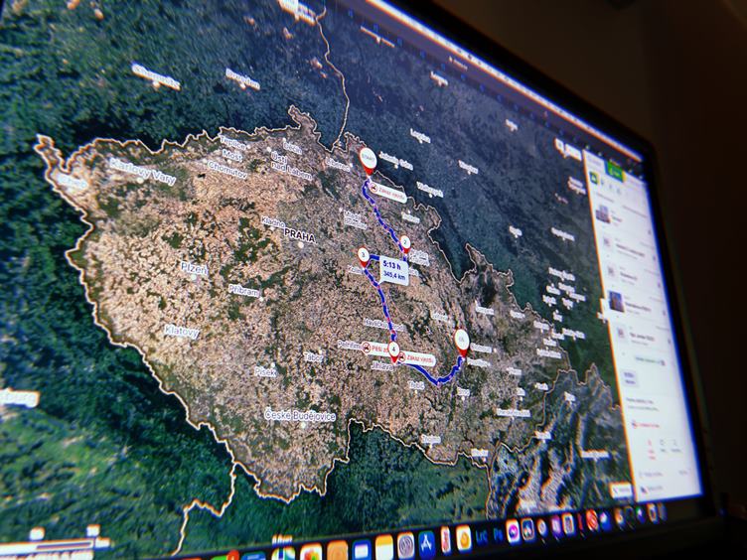This screenshot has width=747, height=560.
Task: Click the Tábor city label
Action: 313,356
